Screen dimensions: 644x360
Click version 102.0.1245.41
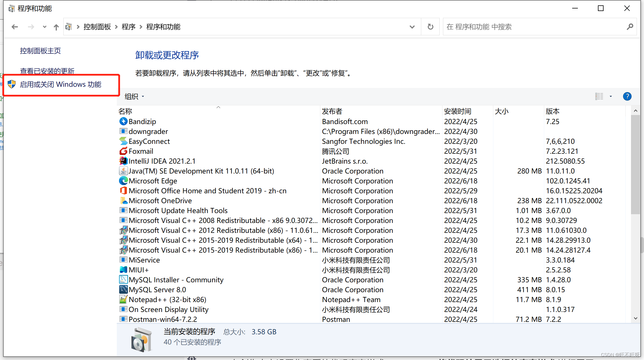(568, 181)
